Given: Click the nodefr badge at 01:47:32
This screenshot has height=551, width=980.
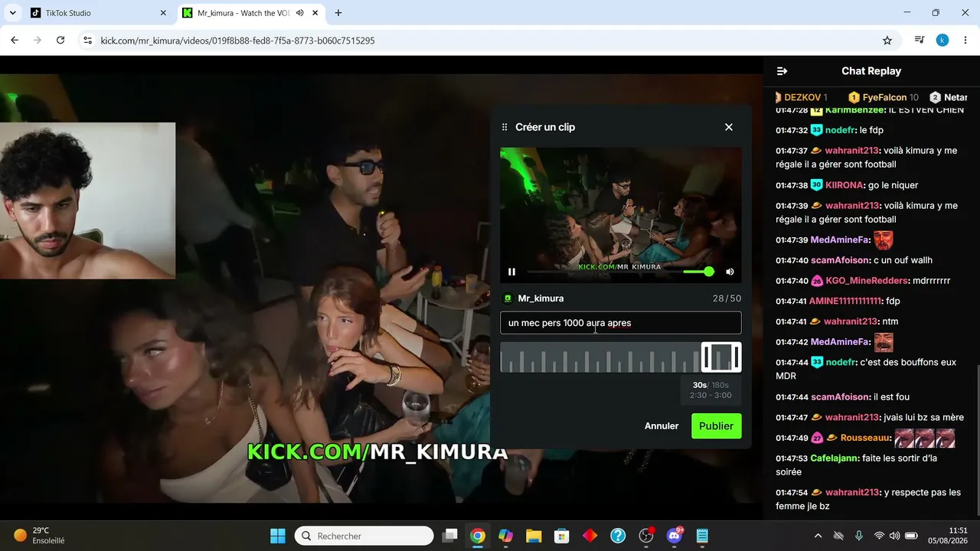Looking at the screenshot, I should (816, 130).
